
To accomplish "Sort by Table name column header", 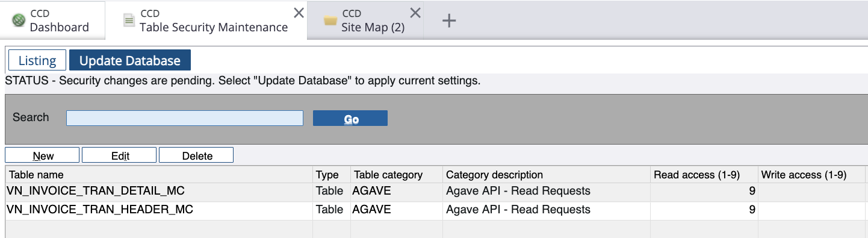I will tap(159, 175).
